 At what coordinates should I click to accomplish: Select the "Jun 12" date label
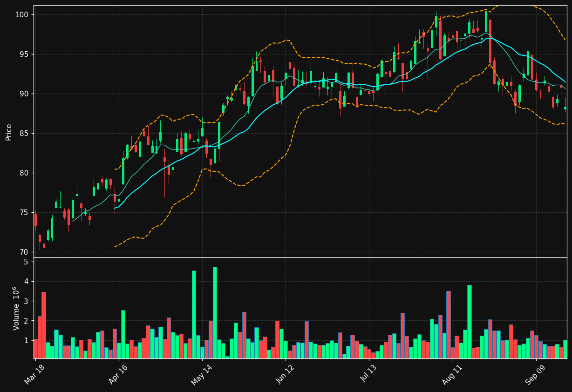(285, 374)
